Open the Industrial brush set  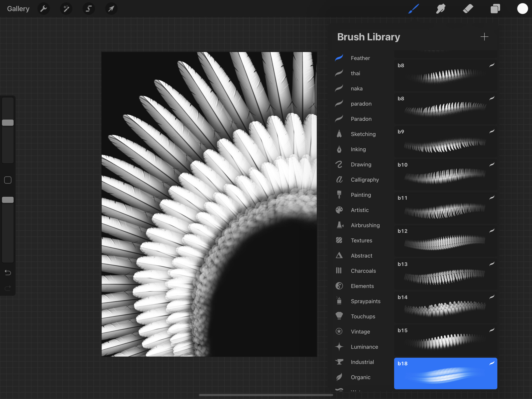(362, 362)
